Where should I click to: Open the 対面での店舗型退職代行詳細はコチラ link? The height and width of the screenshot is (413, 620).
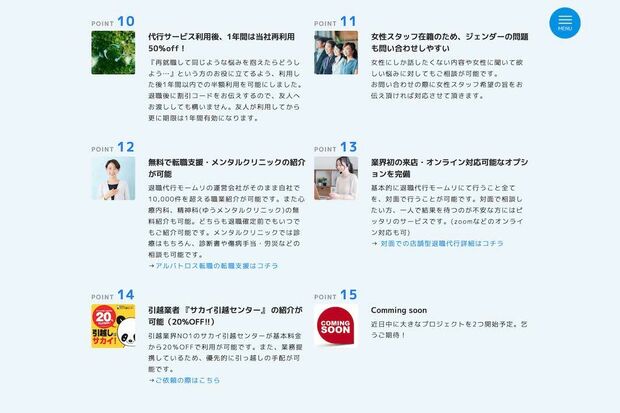tap(442, 244)
